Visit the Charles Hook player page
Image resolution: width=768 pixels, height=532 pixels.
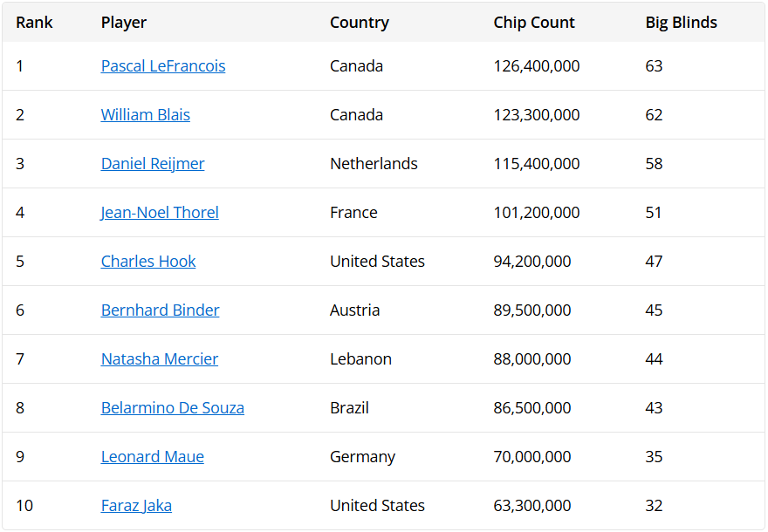coord(148,262)
